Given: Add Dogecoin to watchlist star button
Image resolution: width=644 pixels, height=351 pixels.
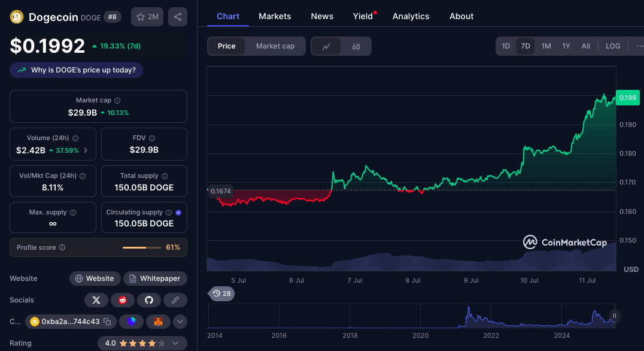Looking at the screenshot, I should [147, 17].
